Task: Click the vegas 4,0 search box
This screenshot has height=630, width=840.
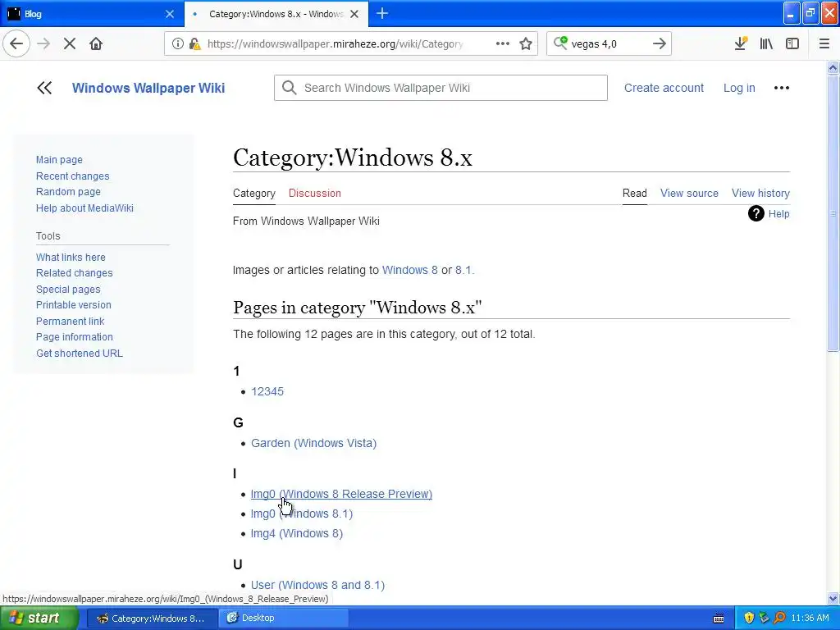Action: [x=608, y=43]
